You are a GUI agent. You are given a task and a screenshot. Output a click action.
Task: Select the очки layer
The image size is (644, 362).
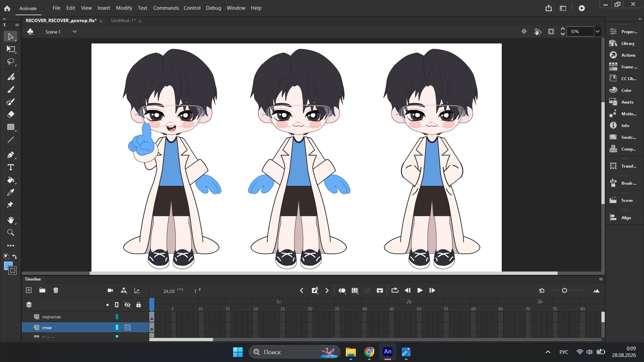tap(85, 327)
